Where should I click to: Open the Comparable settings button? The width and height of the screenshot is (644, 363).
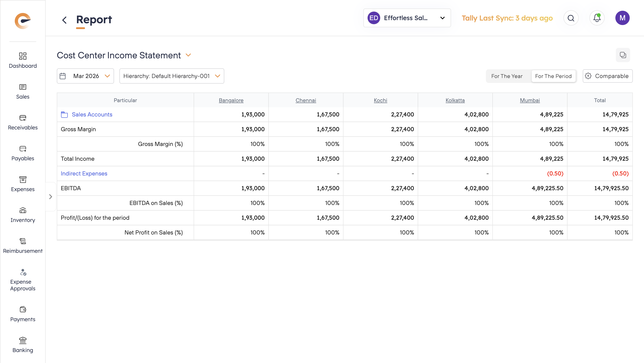click(607, 76)
